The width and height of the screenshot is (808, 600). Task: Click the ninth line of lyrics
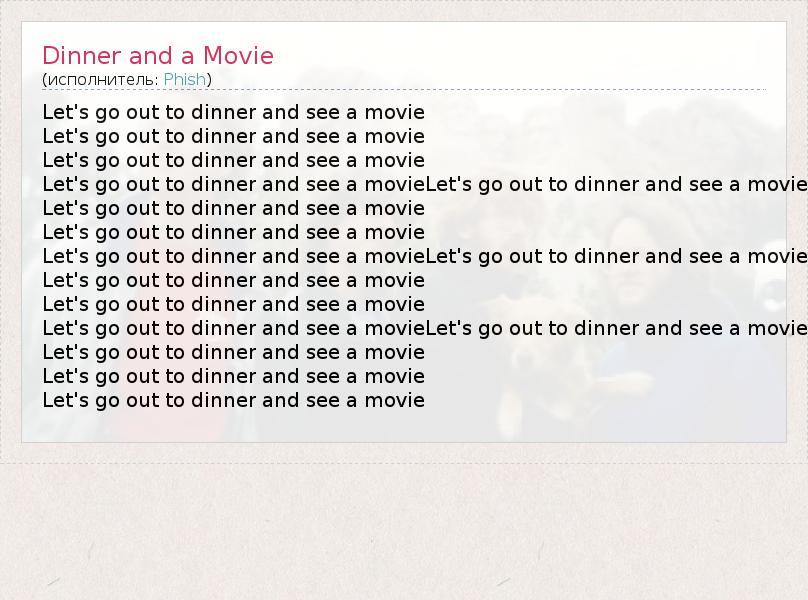coord(233,304)
